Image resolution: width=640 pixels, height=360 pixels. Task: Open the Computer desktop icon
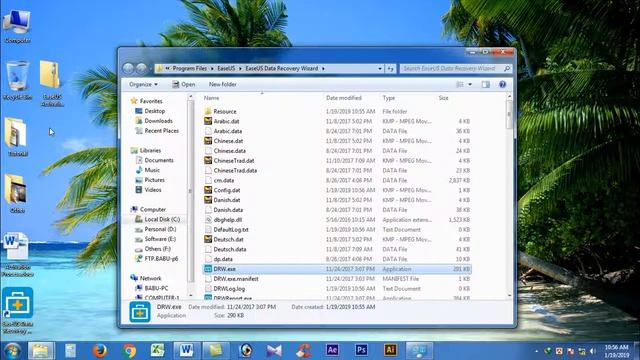pos(17,27)
